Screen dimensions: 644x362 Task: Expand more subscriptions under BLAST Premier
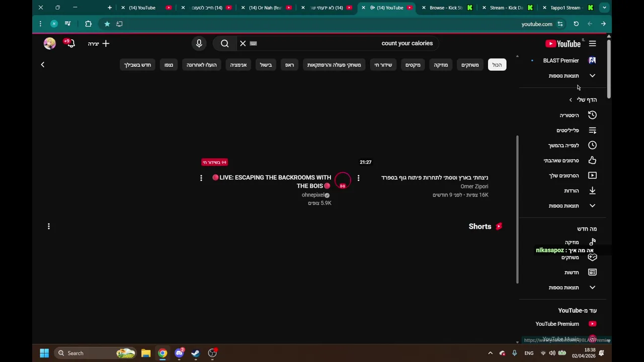563,76
